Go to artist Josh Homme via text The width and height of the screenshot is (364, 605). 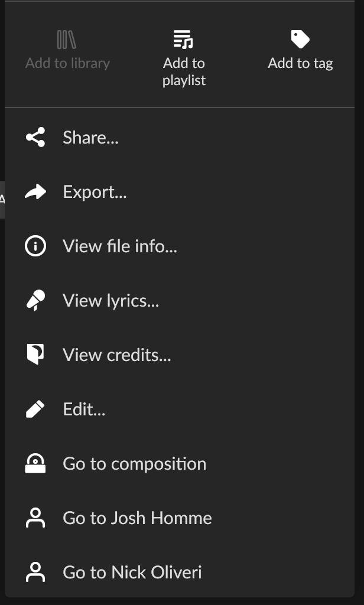point(137,518)
